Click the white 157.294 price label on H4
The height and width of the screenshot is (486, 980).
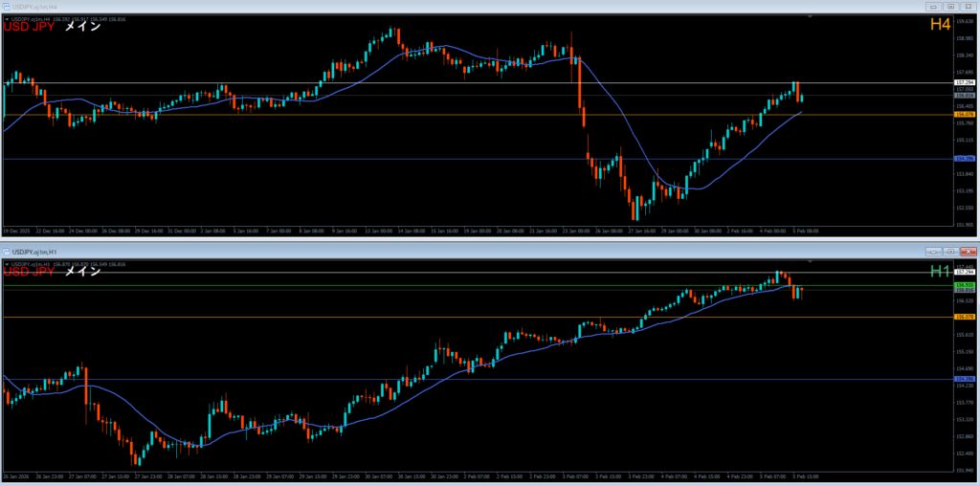point(964,83)
